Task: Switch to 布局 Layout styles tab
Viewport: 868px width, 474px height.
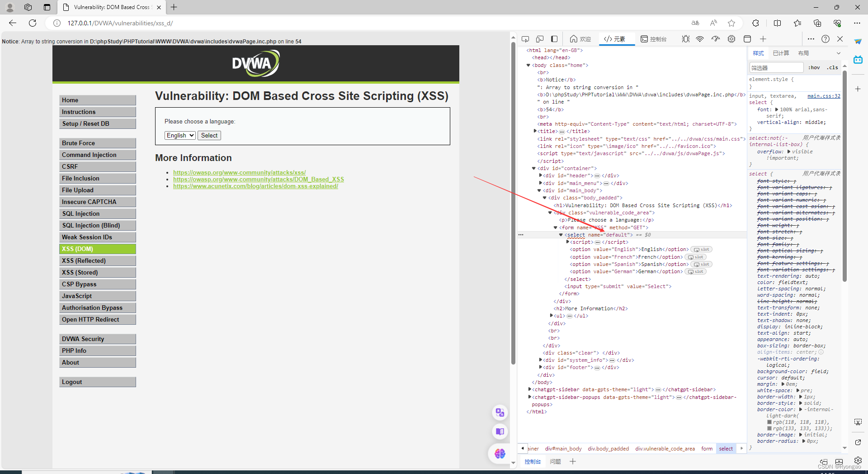Action: pos(803,53)
